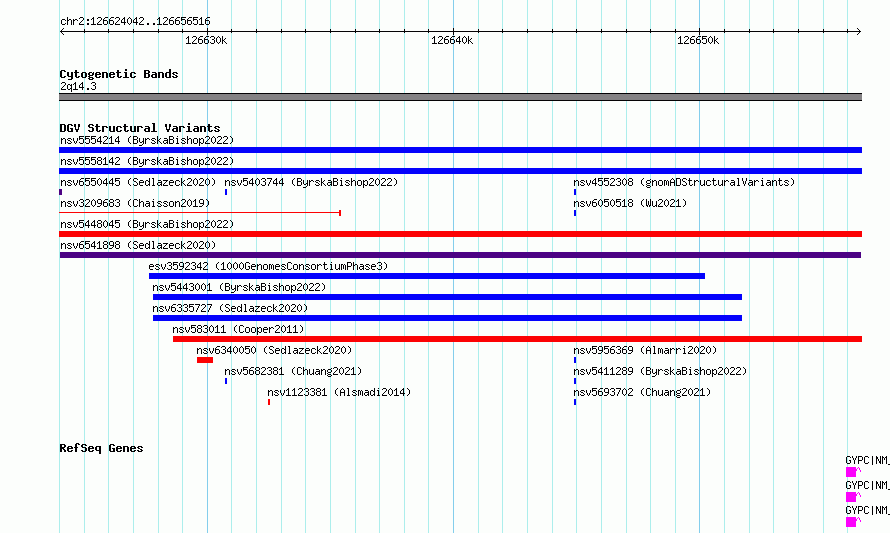Select the nsv5554214 blue variant bar

460,150
